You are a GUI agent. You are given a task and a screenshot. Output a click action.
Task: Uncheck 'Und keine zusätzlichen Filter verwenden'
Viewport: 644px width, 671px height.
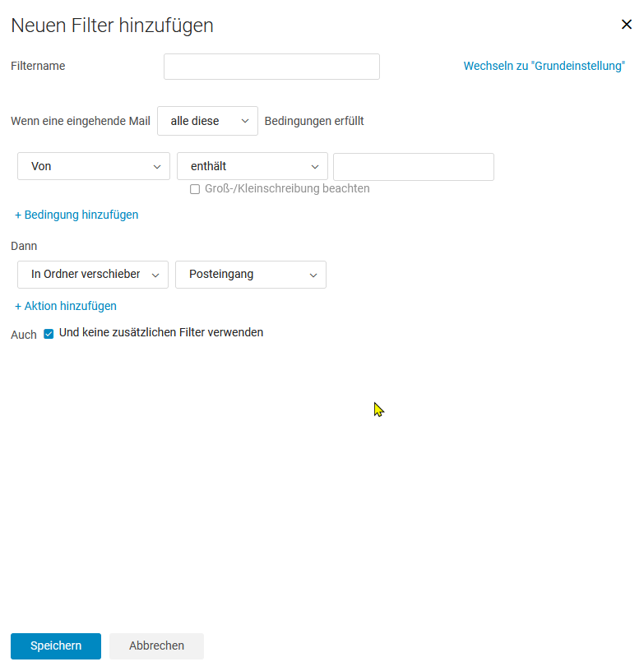(x=49, y=334)
